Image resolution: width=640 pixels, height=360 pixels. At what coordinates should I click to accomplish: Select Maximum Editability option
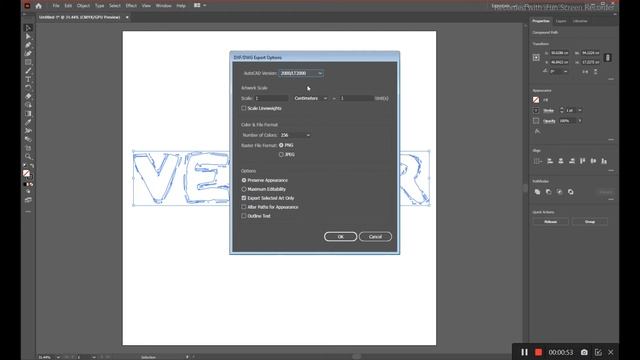pyautogui.click(x=244, y=189)
